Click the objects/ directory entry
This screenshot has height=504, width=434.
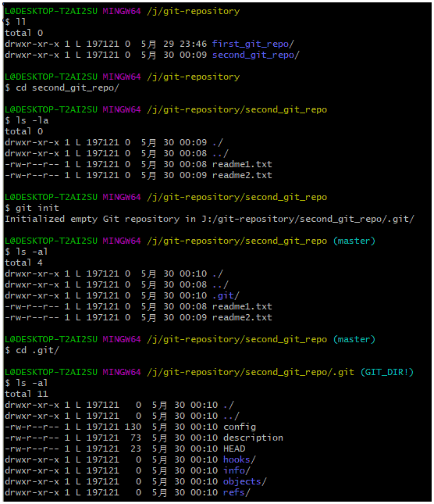(244, 481)
